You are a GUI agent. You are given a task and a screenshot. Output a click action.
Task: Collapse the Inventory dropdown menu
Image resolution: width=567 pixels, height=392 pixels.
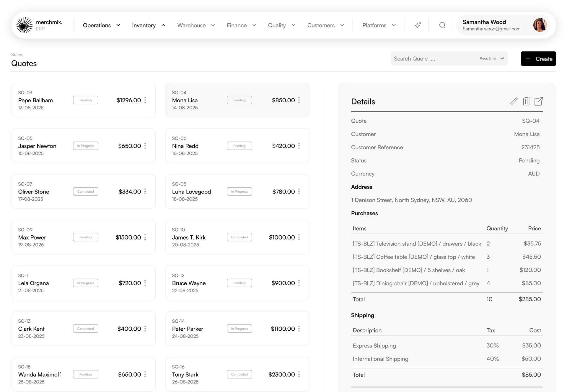point(149,25)
